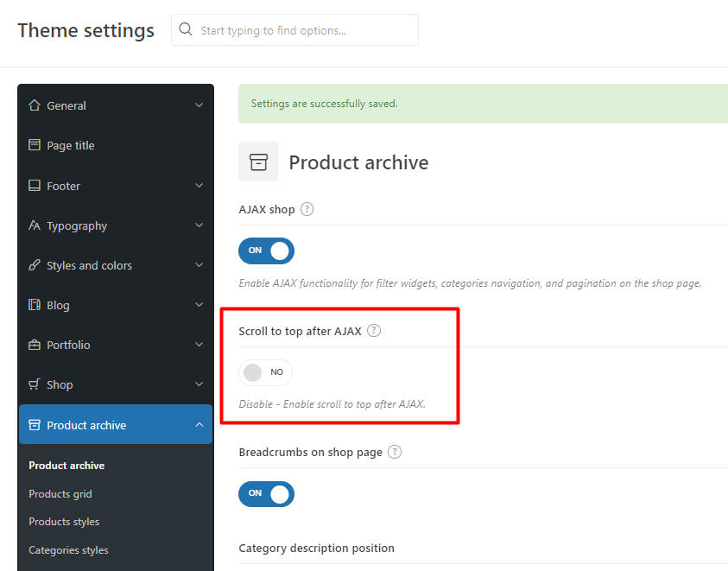Enable Scroll to top after AJAX toggle
Viewport: 728px width, 571px height.
coord(266,372)
